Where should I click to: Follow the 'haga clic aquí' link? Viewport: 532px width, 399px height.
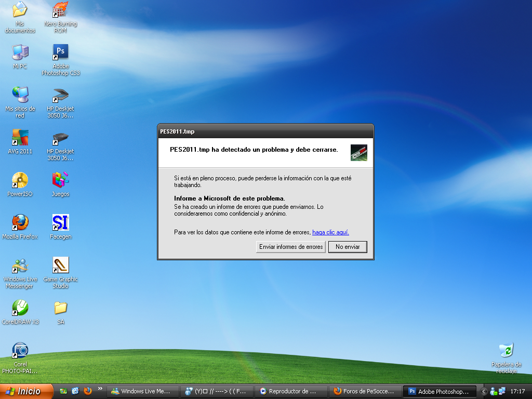(330, 232)
